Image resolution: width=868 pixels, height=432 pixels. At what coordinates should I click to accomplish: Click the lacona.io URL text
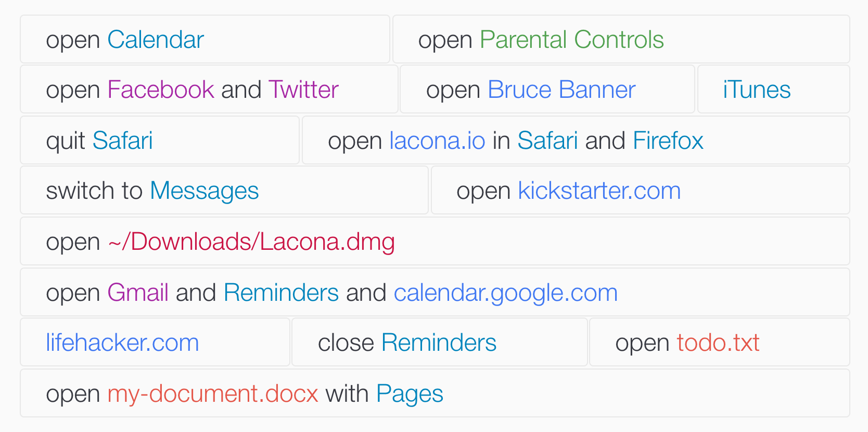click(x=437, y=141)
